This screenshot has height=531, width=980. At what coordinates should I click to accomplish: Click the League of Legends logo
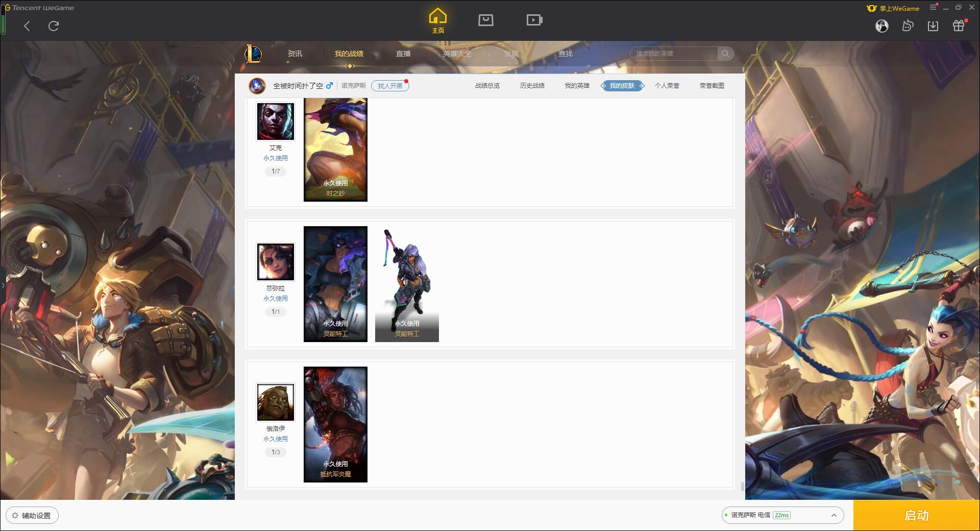253,54
